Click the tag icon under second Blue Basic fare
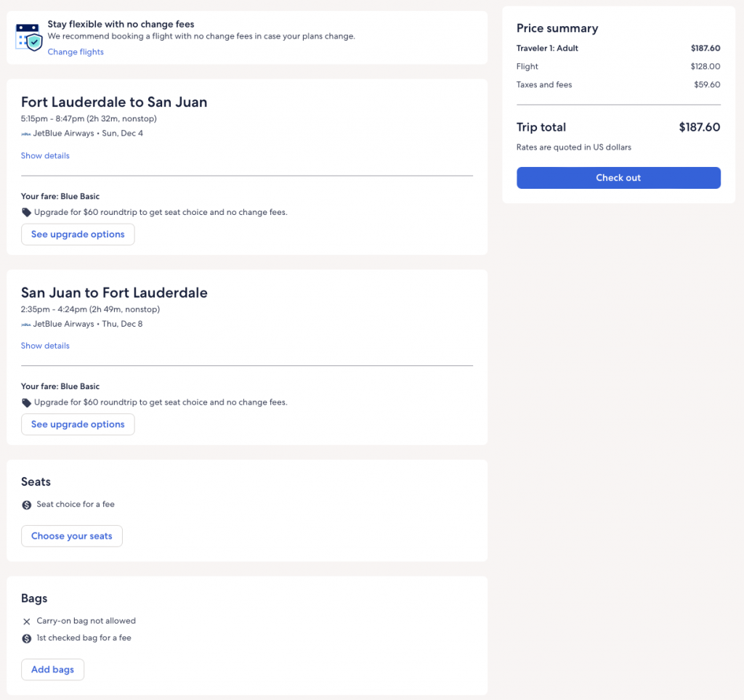744x700 pixels. [x=27, y=402]
